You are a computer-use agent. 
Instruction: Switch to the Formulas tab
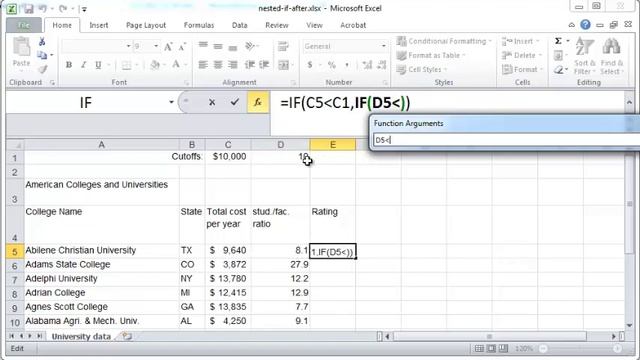point(199,25)
